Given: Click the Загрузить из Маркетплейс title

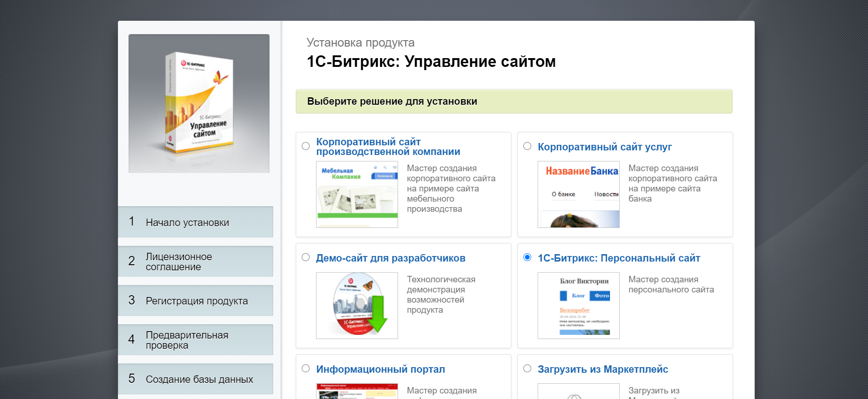Looking at the screenshot, I should [x=603, y=369].
